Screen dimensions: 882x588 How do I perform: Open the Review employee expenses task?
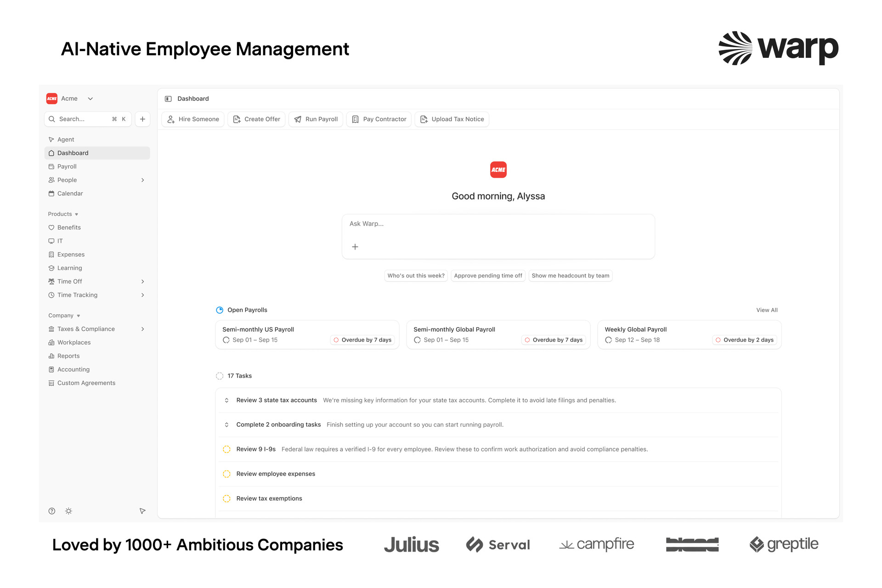coord(498,474)
